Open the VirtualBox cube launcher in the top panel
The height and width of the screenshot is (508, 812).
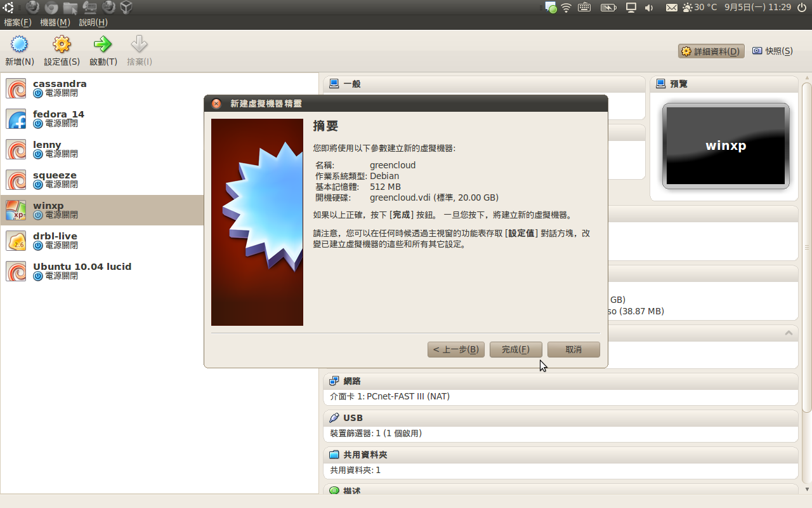click(126, 8)
